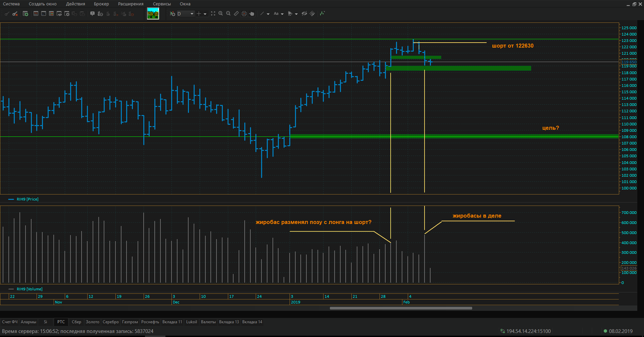
Task: Switch to the Сбер tab
Action: 76,322
